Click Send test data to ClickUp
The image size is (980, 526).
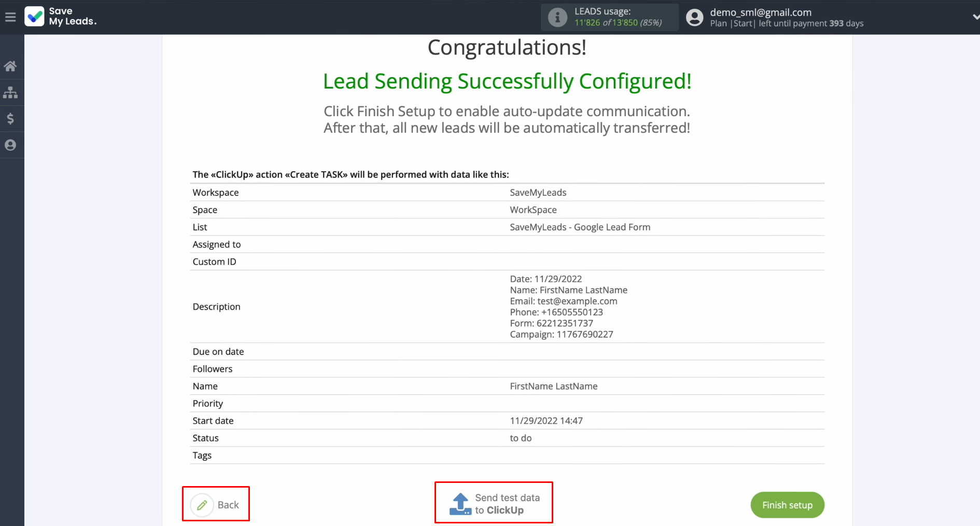tap(494, 503)
